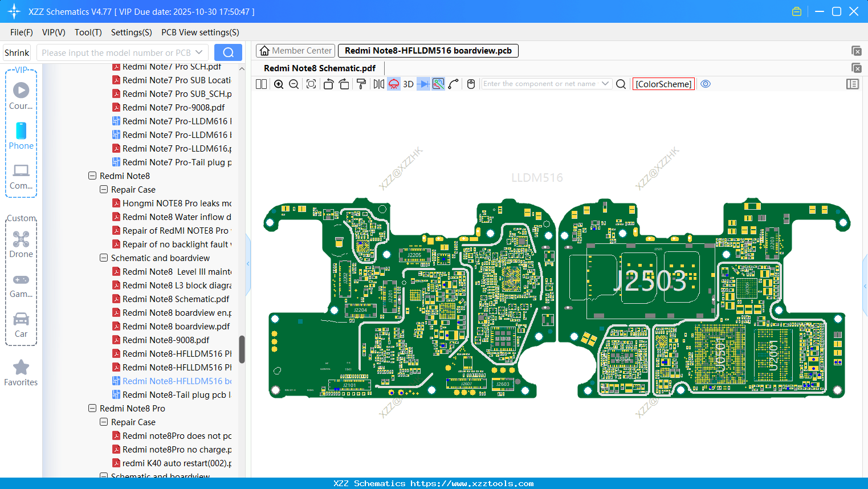Viewport: 868px width, 489px height.
Task: Open Redmi Note8 boardview.pdf file
Action: coord(171,327)
